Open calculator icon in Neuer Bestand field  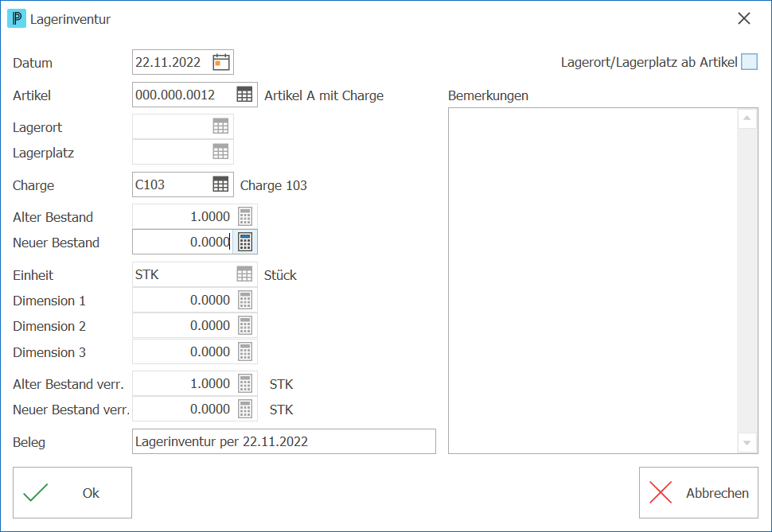pos(245,242)
